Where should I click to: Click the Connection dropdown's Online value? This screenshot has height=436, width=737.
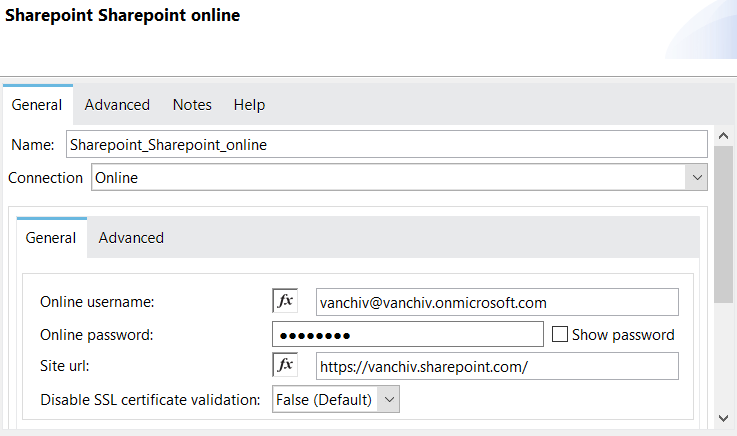click(x=117, y=178)
